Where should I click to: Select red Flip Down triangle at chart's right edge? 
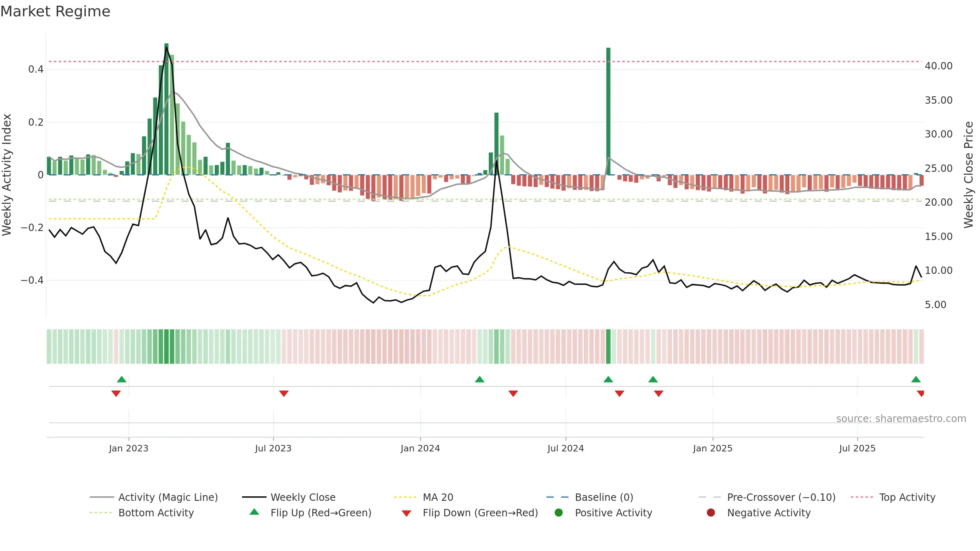pyautogui.click(x=920, y=393)
